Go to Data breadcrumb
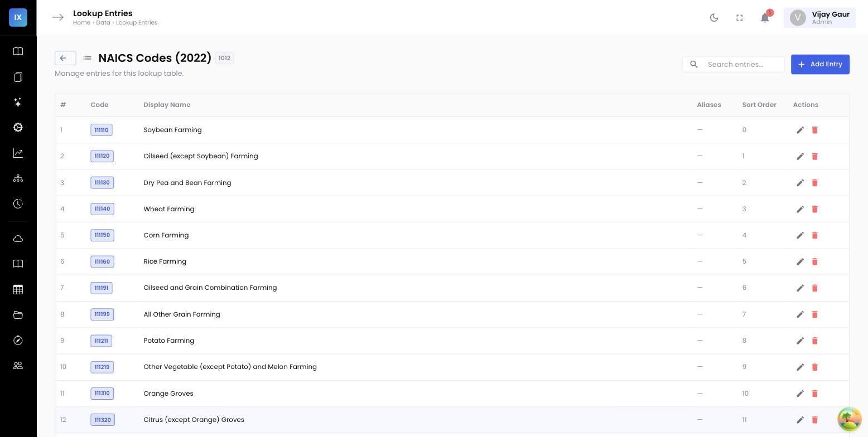This screenshot has height=437, width=868. click(103, 22)
